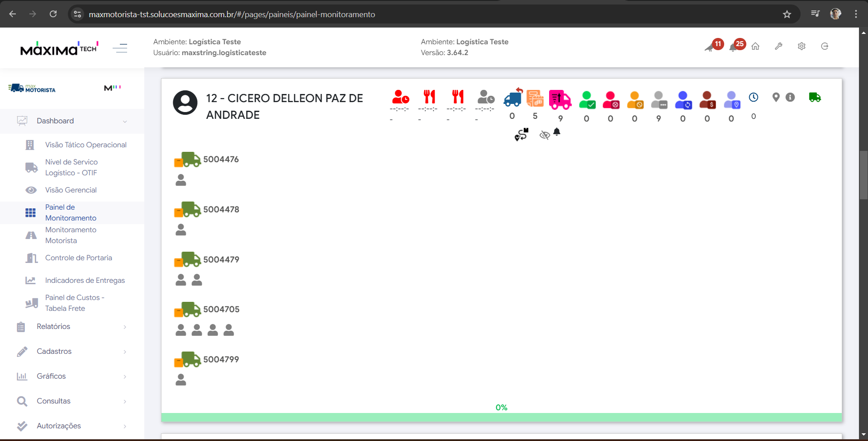Click load number 5004799
Image resolution: width=868 pixels, height=441 pixels.
(x=221, y=359)
